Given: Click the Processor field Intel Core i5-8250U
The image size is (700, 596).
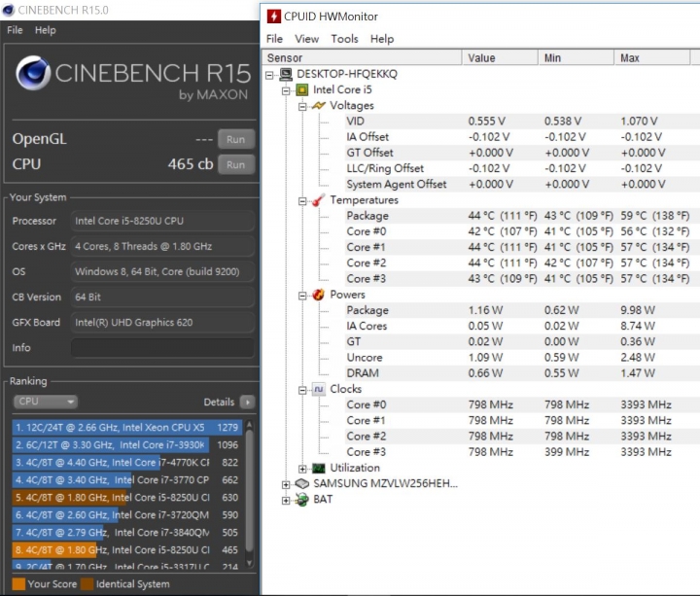Looking at the screenshot, I should (x=162, y=221).
